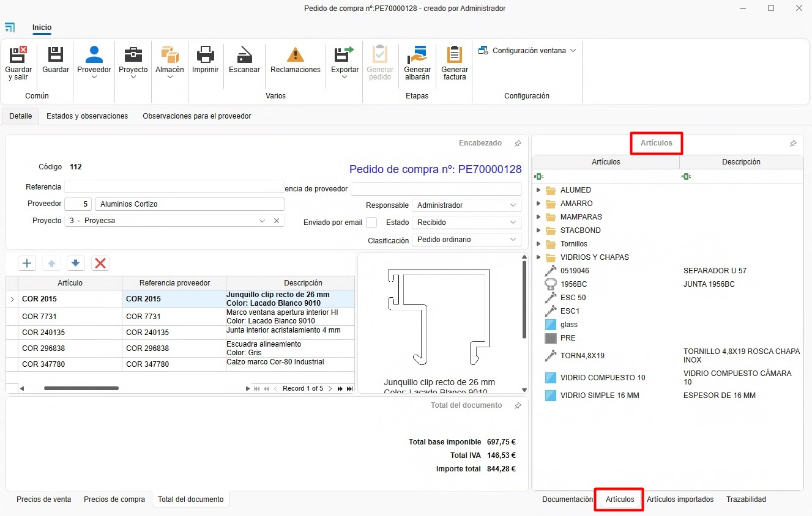Click Aluminios Cortizo proveedor name field

[x=190, y=204]
